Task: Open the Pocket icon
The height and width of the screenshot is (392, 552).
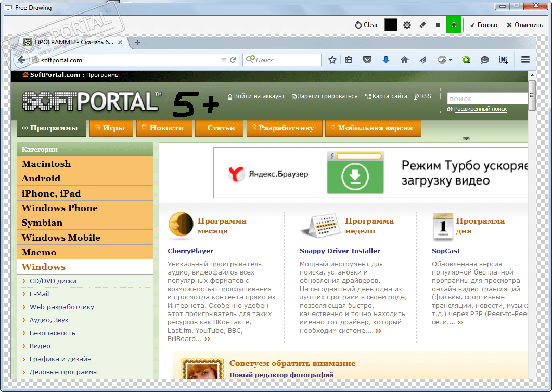Action: coord(367,60)
